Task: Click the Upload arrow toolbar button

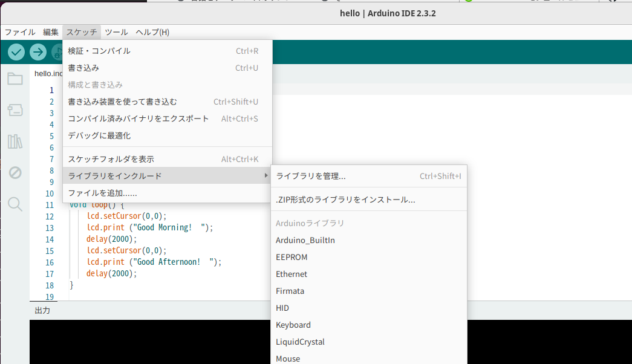Action: 38,52
